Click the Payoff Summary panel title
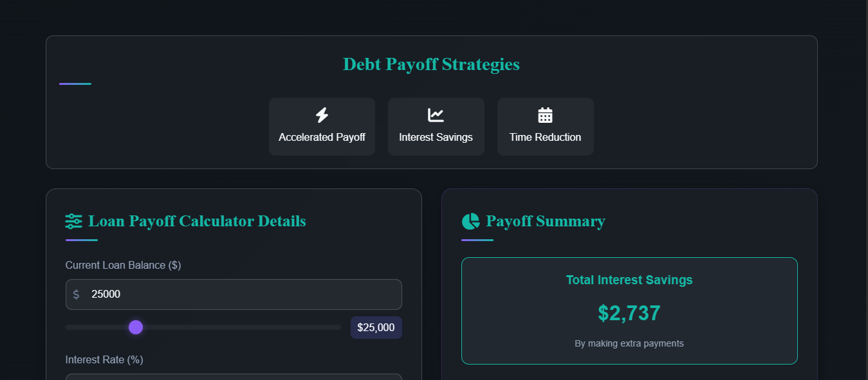The height and width of the screenshot is (380, 868). pyautogui.click(x=546, y=221)
